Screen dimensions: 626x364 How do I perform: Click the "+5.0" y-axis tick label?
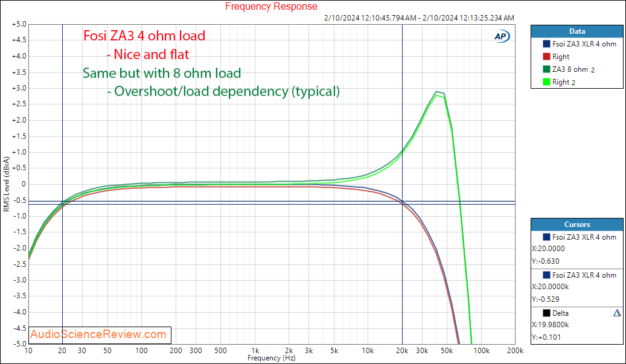[x=19, y=24]
